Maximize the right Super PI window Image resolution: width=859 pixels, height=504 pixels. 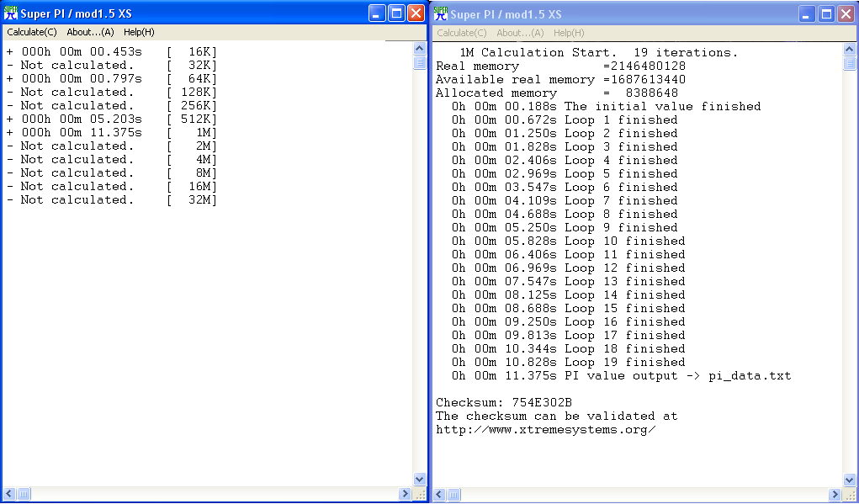coord(827,13)
